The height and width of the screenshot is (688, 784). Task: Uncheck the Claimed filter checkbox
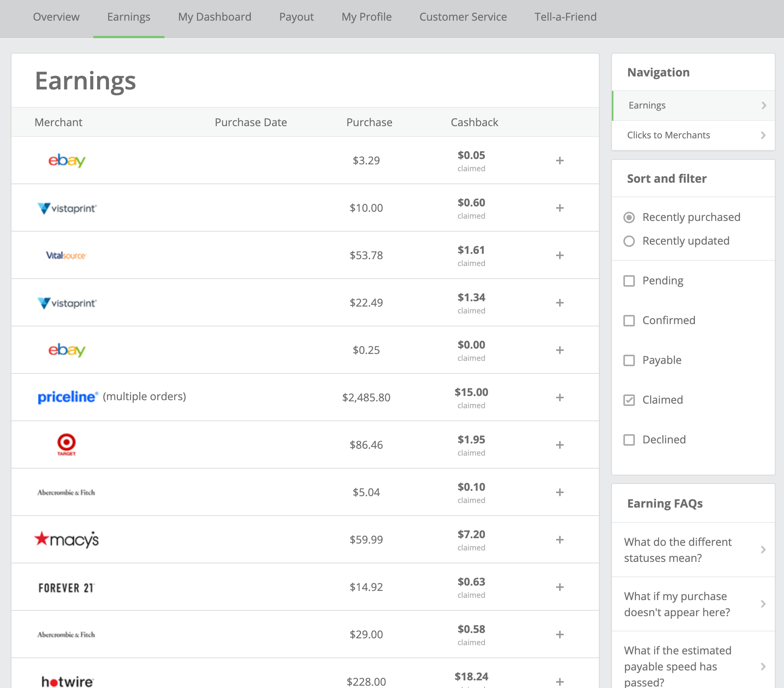pos(629,400)
